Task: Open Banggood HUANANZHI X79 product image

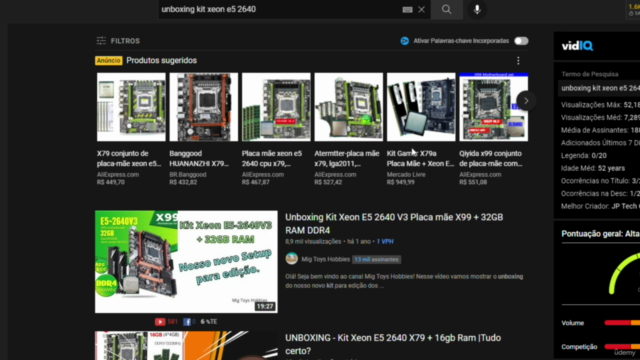Action: tap(204, 107)
